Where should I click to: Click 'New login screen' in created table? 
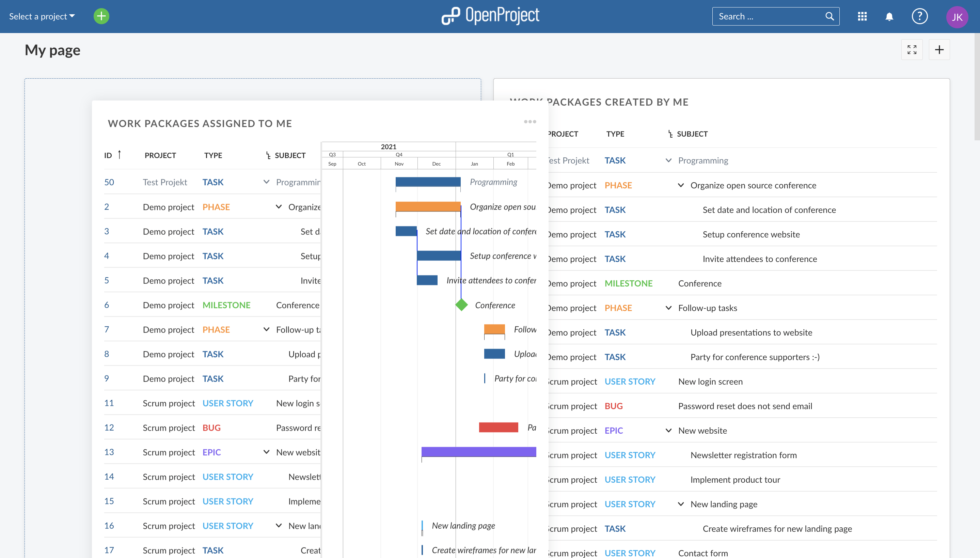click(x=710, y=381)
